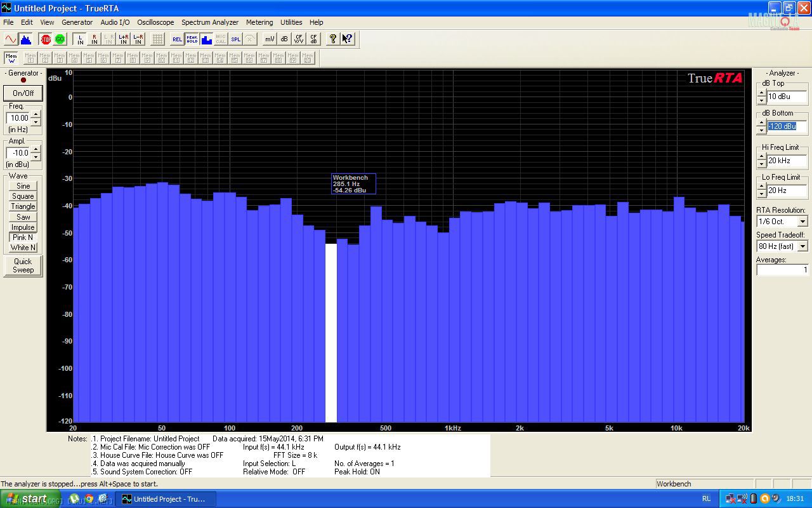Image resolution: width=812 pixels, height=508 pixels.
Task: Click the red STOP sign icon
Action: 46,39
